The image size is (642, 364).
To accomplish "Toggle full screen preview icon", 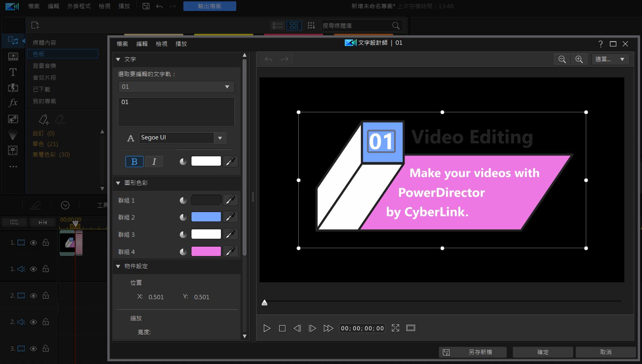I will coord(396,328).
